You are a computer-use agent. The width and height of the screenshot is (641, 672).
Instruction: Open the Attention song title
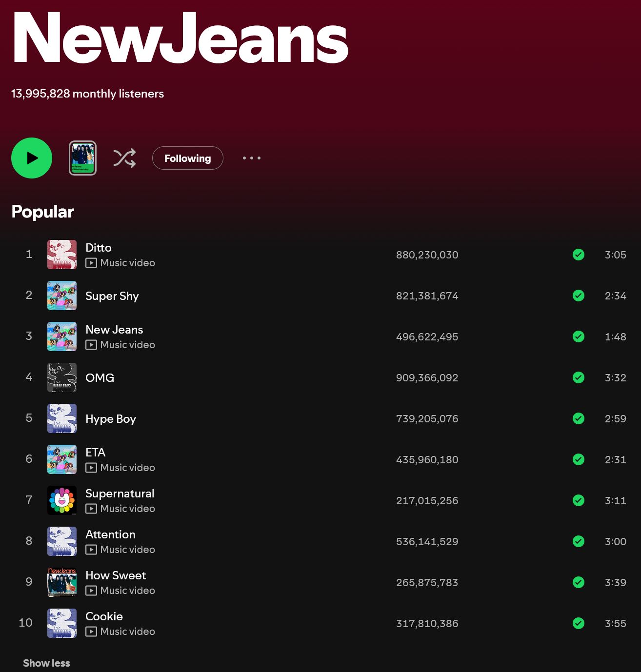[x=110, y=534]
